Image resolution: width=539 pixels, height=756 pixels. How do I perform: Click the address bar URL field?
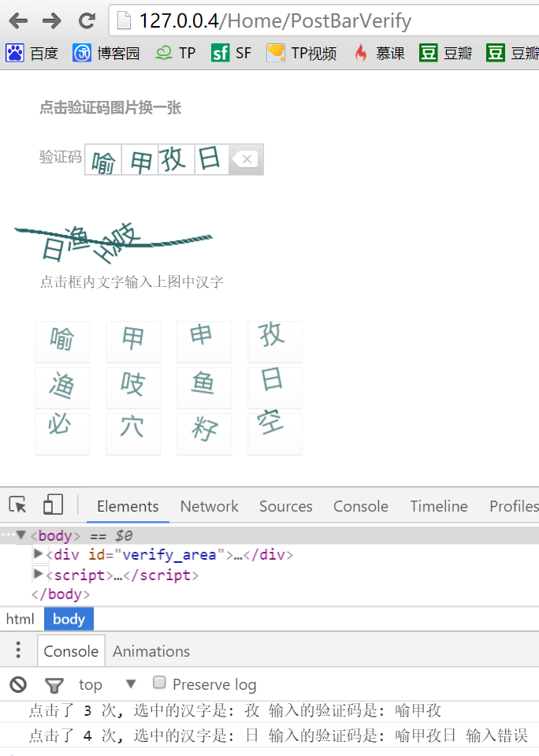pyautogui.click(x=323, y=20)
